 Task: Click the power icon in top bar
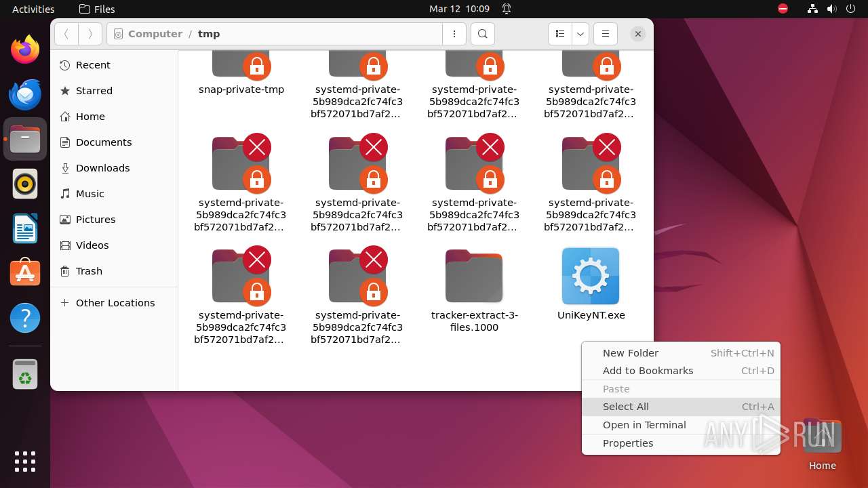click(x=850, y=9)
